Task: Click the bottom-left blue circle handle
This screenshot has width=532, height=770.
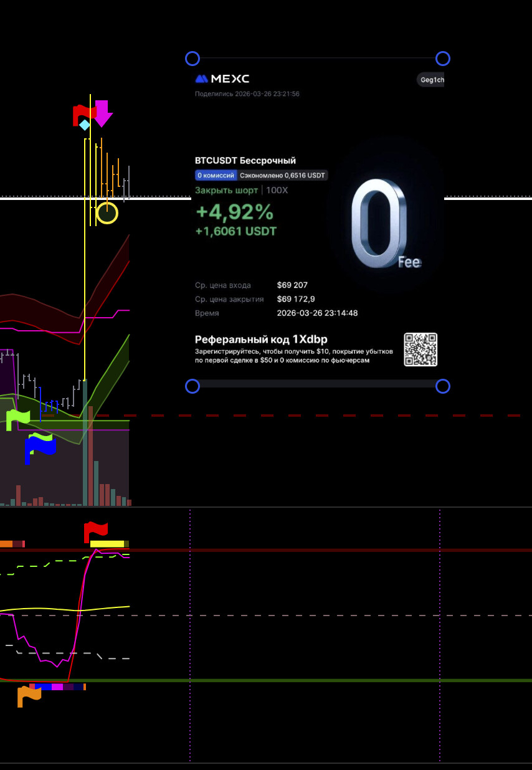Action: click(192, 386)
